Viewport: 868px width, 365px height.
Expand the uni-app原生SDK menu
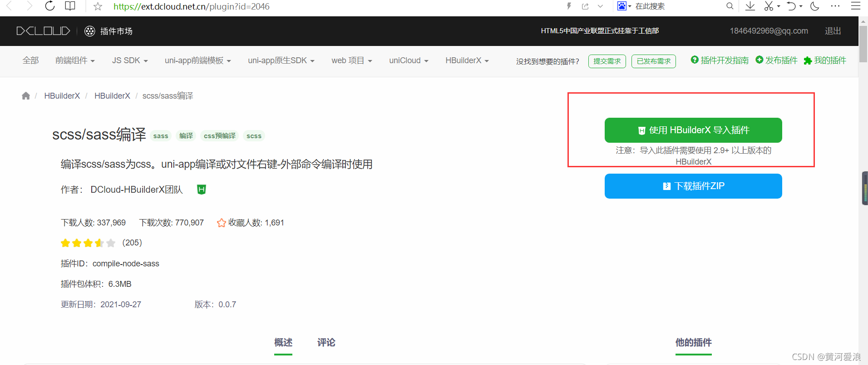(x=281, y=60)
